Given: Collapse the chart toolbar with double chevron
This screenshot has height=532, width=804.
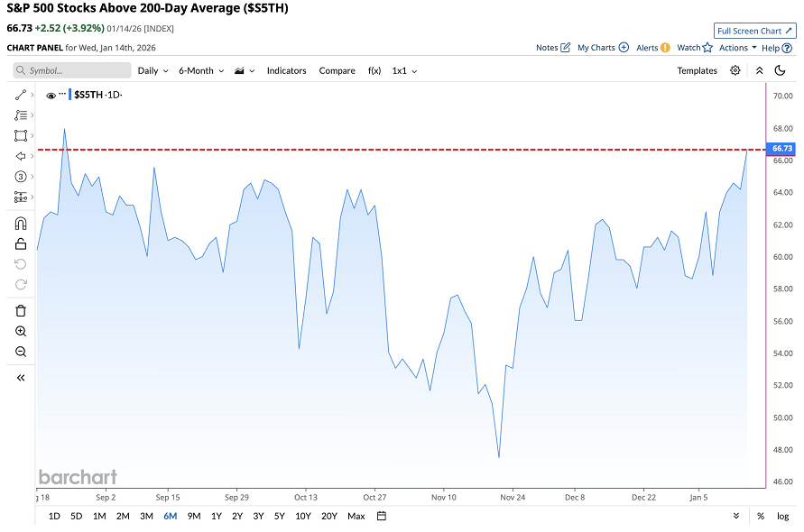Looking at the screenshot, I should (760, 70).
